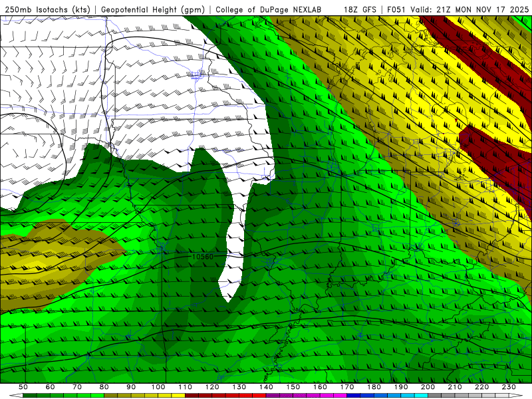
Task: Select the bright yellow swatch just left of 110
Action: 178,396
